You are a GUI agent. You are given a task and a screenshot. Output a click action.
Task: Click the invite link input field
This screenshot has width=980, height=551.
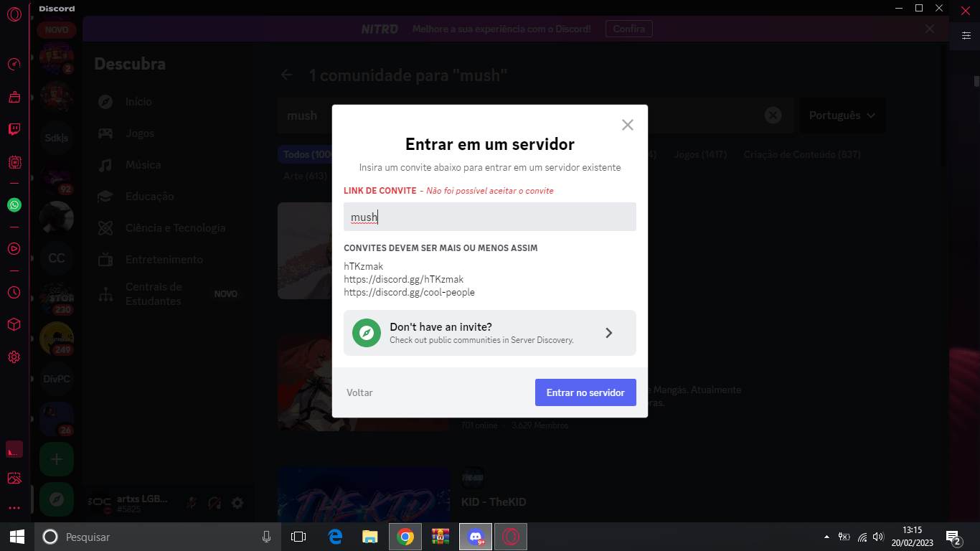tap(490, 217)
